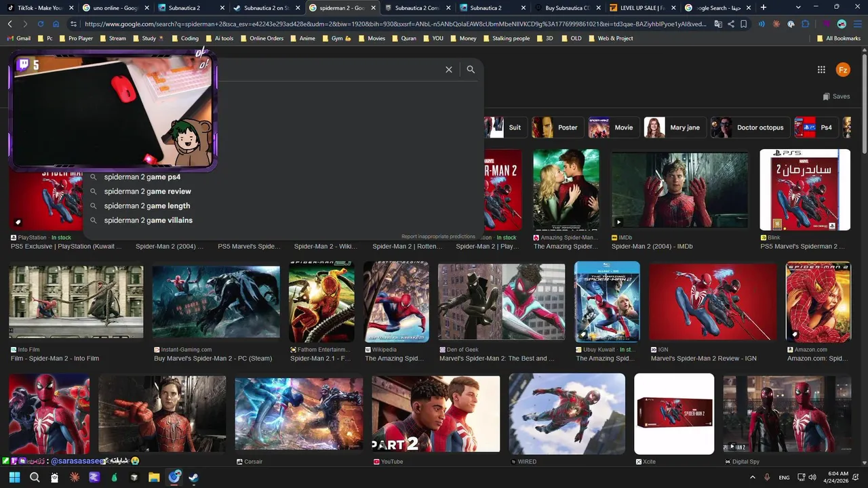Open a new browser tab
Viewport: 868px width, 488px height.
[x=764, y=7]
